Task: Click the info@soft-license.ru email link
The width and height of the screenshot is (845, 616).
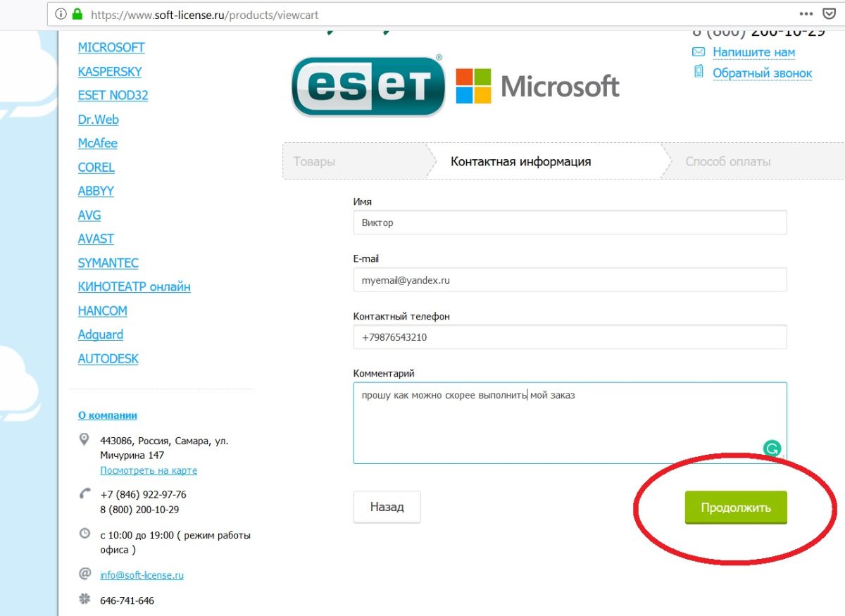Action: tap(142, 575)
